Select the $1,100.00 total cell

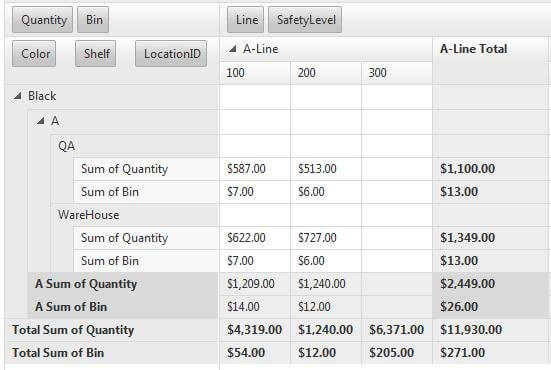pos(490,169)
